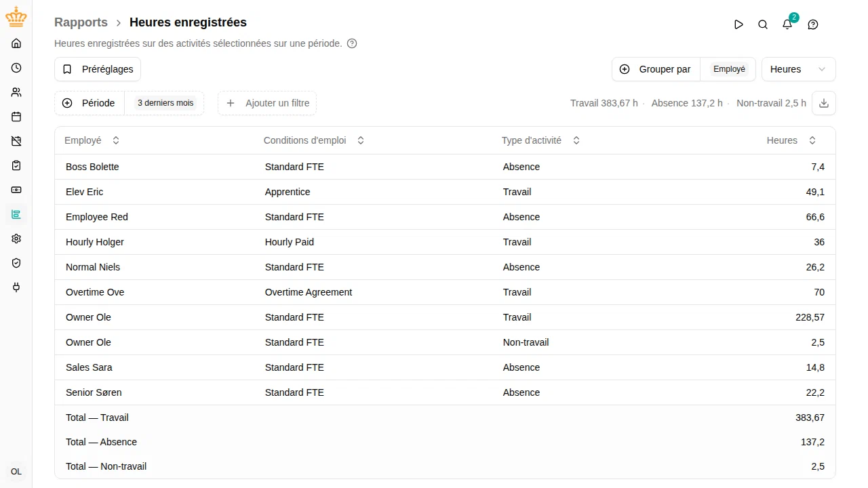Click the help chat bubble icon
Screen dimensions: 868x488
(813, 24)
